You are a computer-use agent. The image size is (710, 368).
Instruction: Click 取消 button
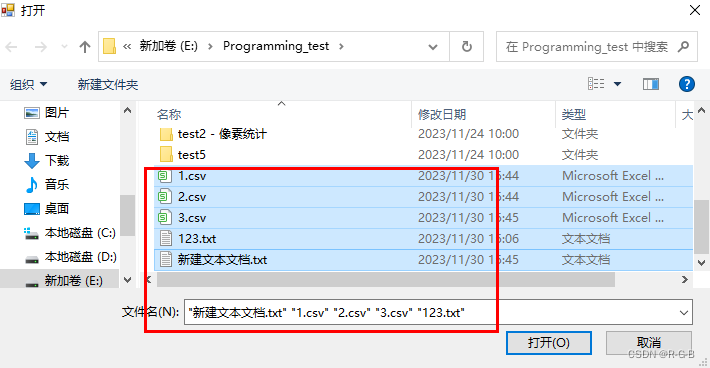point(648,343)
